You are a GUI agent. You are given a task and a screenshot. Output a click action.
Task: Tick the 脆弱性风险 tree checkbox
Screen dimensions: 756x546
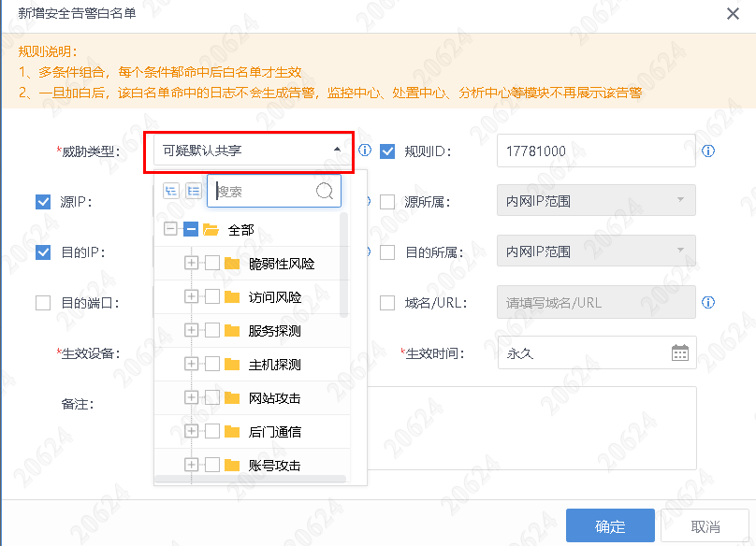click(212, 264)
